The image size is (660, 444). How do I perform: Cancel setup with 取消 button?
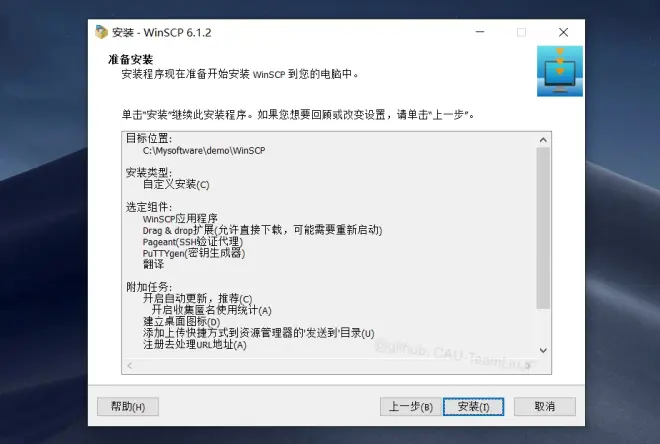(545, 407)
